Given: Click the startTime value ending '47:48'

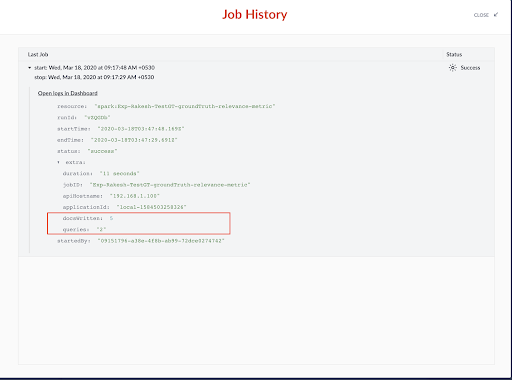Looking at the screenshot, I should click(x=141, y=129).
